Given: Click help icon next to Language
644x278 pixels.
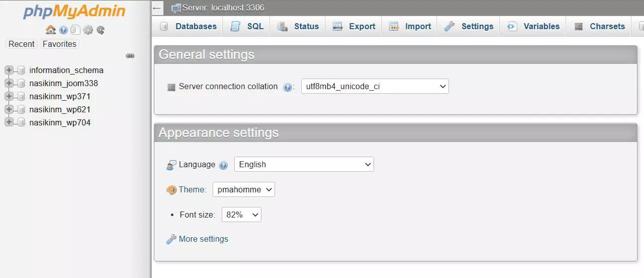Looking at the screenshot, I should pyautogui.click(x=224, y=165).
